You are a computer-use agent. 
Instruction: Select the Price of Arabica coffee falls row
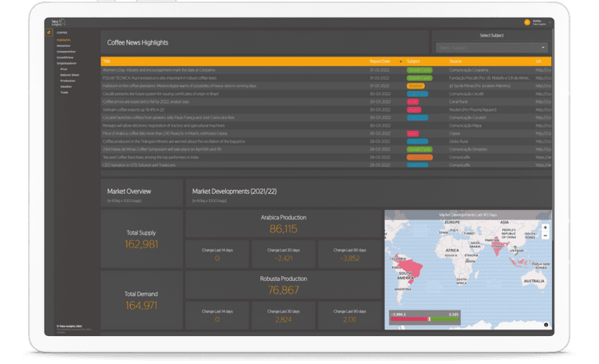point(326,133)
